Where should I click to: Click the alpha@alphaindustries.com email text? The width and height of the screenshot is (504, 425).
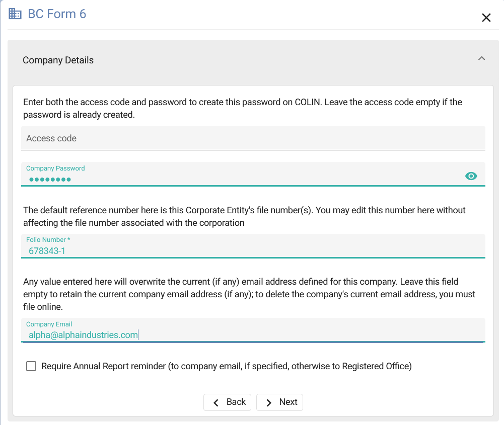pyautogui.click(x=83, y=335)
